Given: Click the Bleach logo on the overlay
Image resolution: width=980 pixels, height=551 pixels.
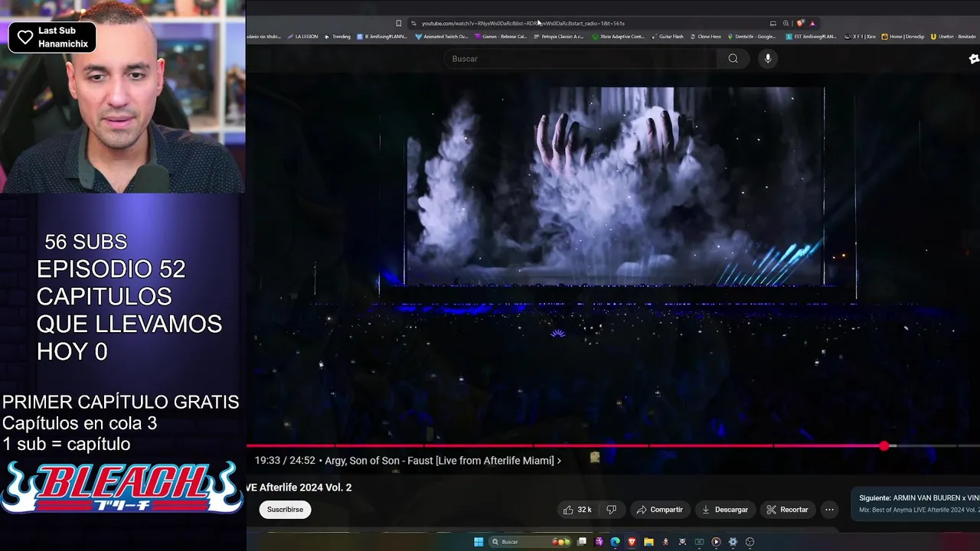Looking at the screenshot, I should point(122,488).
